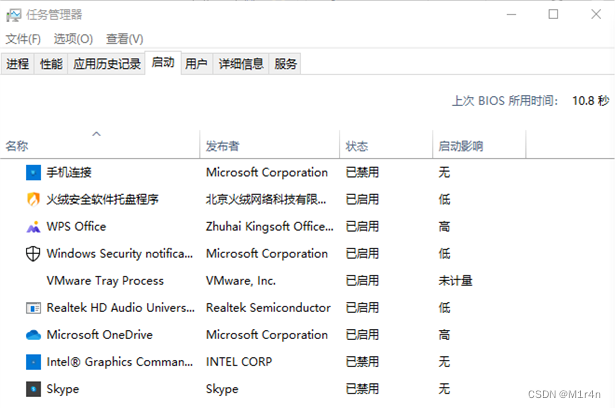Click 已启用 status of WPS Office

click(362, 227)
